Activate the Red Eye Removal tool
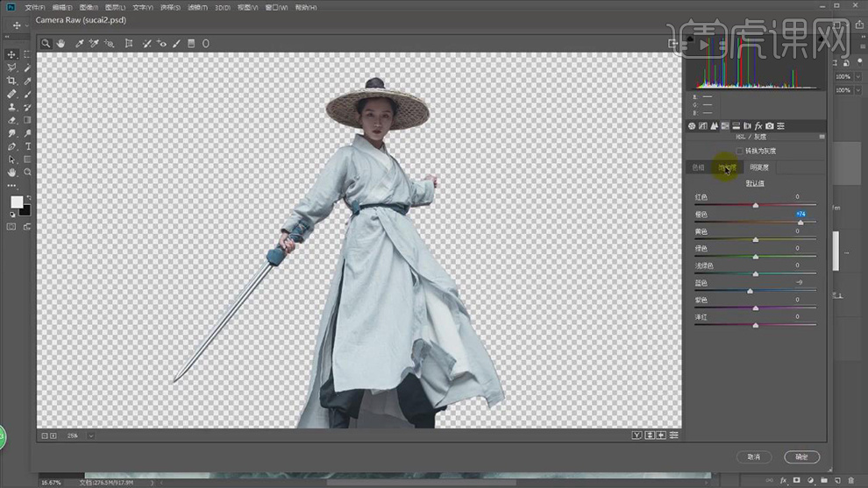 point(161,43)
